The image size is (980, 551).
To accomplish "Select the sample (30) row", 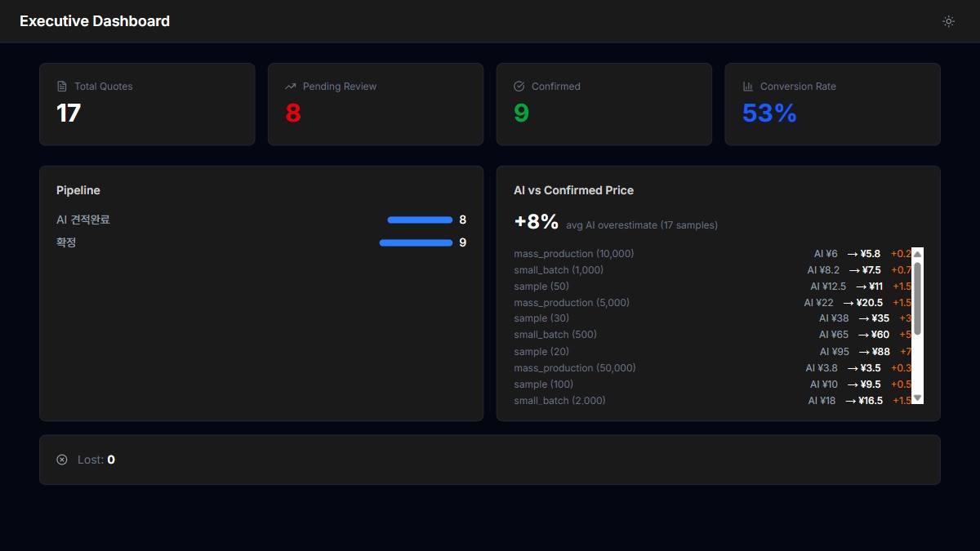I will click(713, 318).
